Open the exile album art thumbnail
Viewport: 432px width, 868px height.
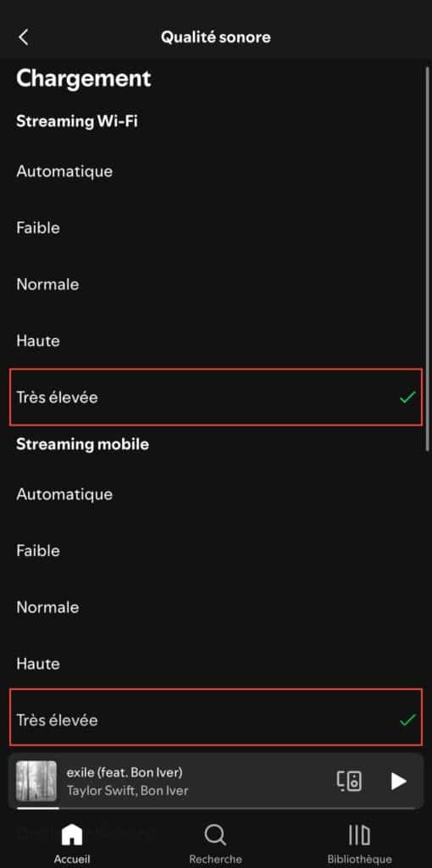point(36,781)
